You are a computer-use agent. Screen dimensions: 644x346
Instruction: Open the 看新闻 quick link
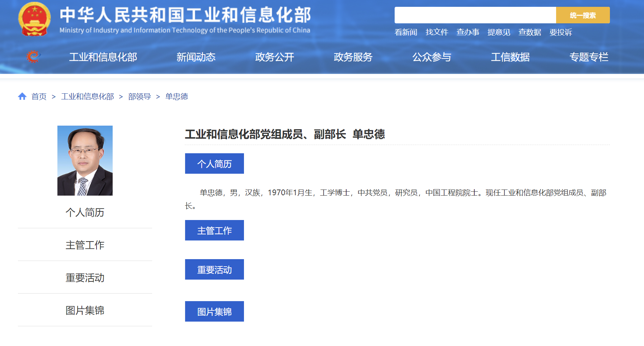(x=406, y=32)
